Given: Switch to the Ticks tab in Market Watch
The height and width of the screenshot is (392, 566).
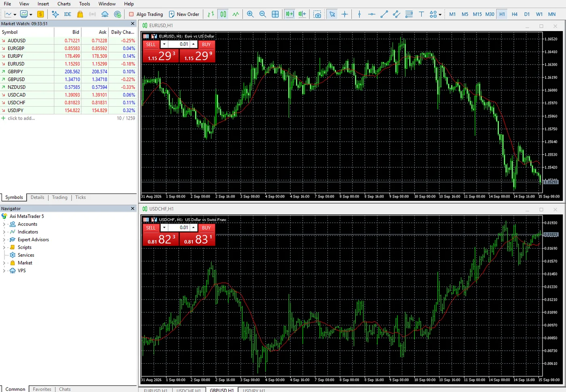Looking at the screenshot, I should (80, 197).
